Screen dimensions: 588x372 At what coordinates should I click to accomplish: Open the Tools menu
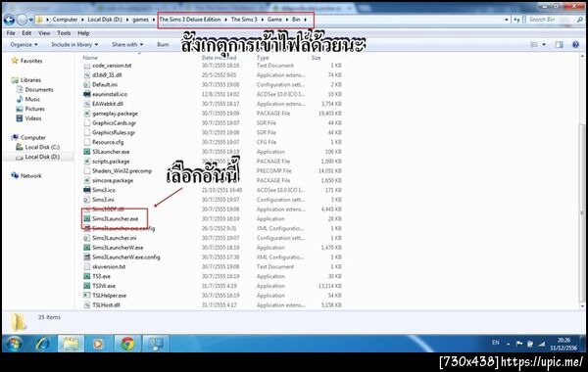[x=64, y=33]
